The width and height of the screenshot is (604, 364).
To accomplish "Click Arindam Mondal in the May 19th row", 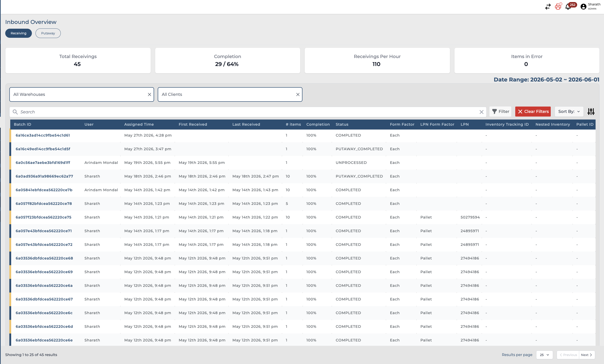I will pos(101,163).
